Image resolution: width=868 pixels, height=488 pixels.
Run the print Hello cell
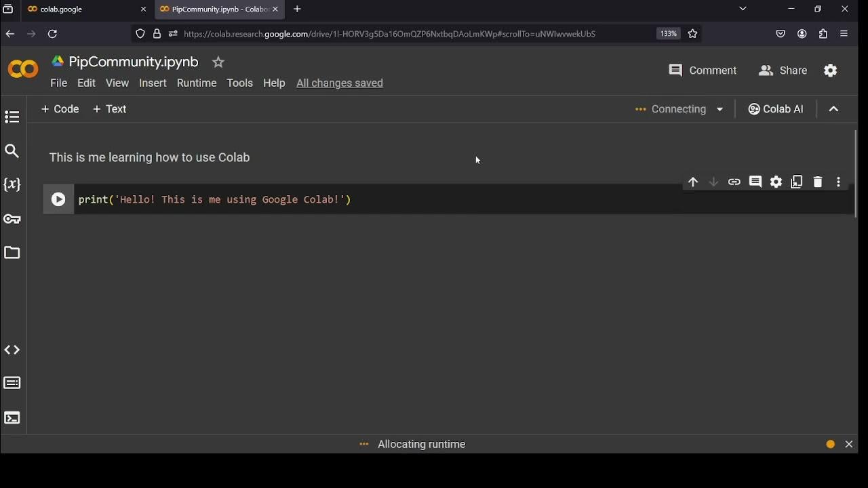58,199
